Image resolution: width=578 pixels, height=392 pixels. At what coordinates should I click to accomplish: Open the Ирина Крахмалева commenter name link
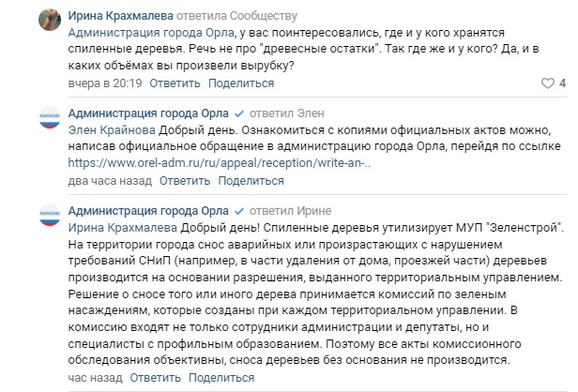(x=120, y=16)
